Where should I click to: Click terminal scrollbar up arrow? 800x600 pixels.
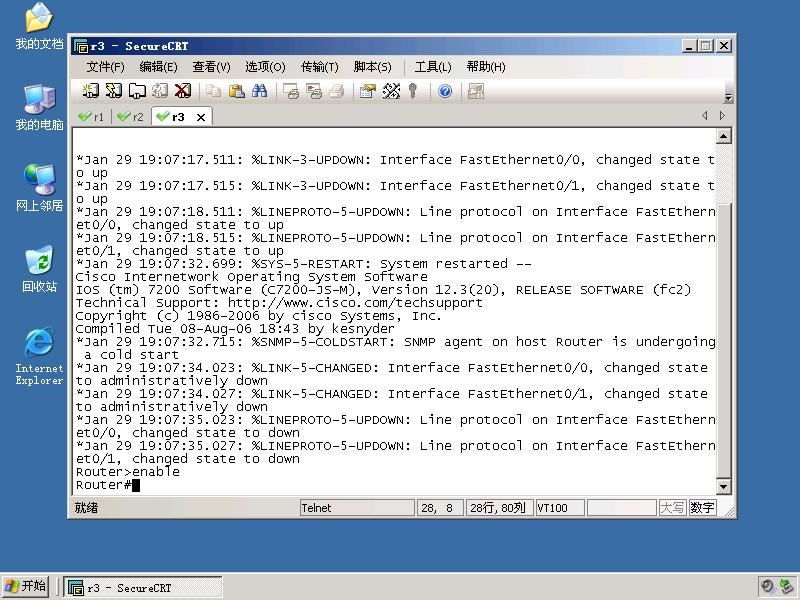pyautogui.click(x=723, y=136)
